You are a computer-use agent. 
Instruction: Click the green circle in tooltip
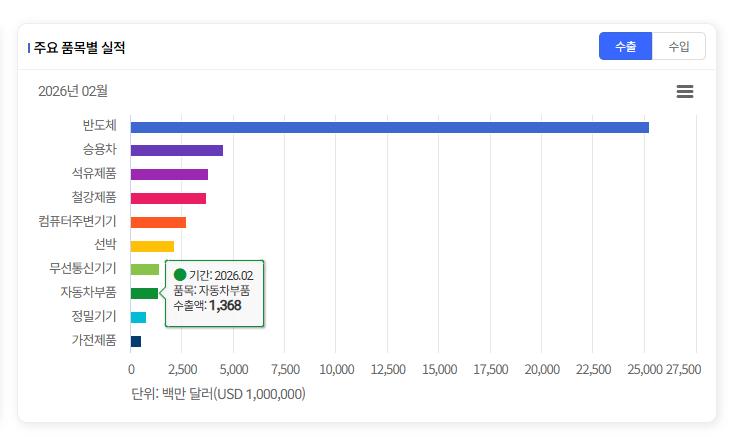(x=180, y=275)
